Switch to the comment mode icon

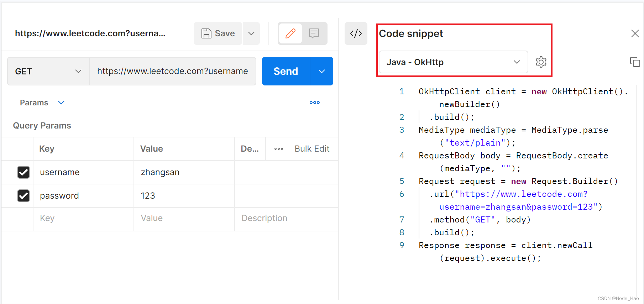pos(314,33)
